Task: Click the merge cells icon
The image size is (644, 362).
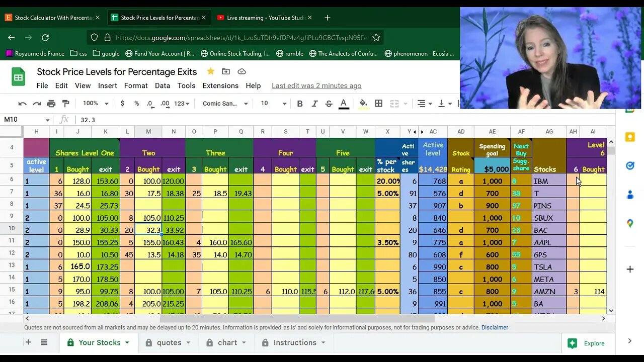Action: click(394, 104)
